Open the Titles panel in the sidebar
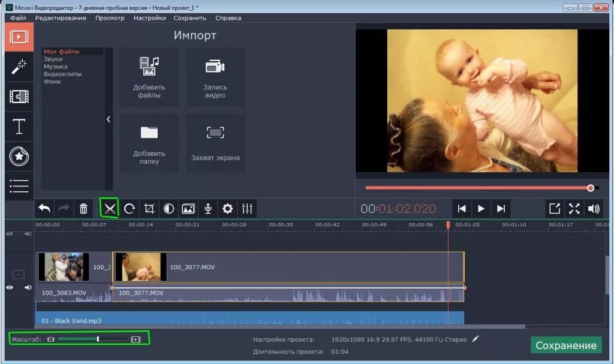614x364 pixels. point(18,127)
